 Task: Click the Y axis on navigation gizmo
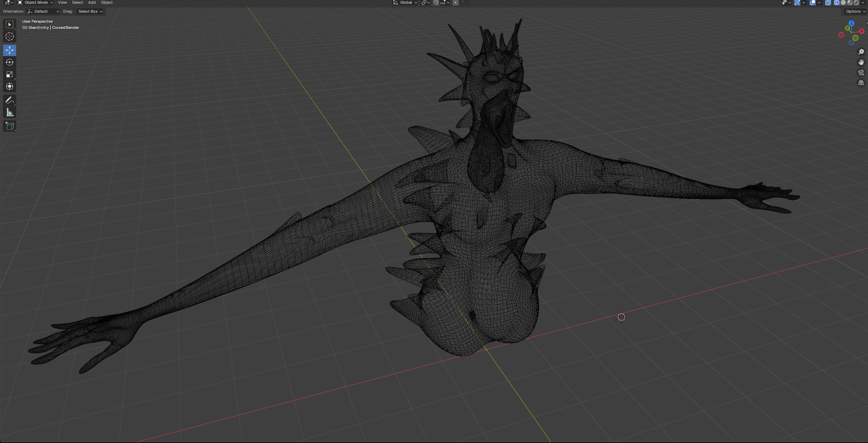[x=848, y=28]
